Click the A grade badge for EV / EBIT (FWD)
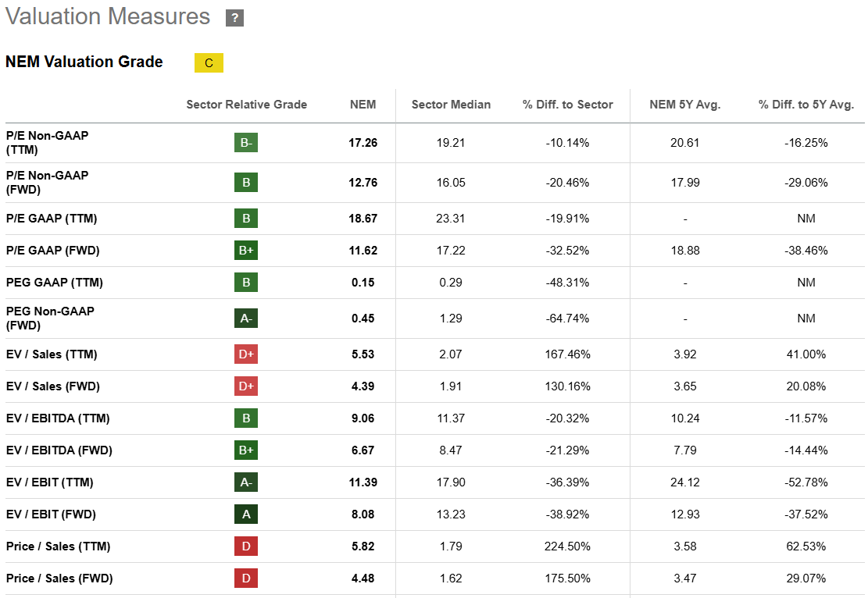 [x=246, y=514]
